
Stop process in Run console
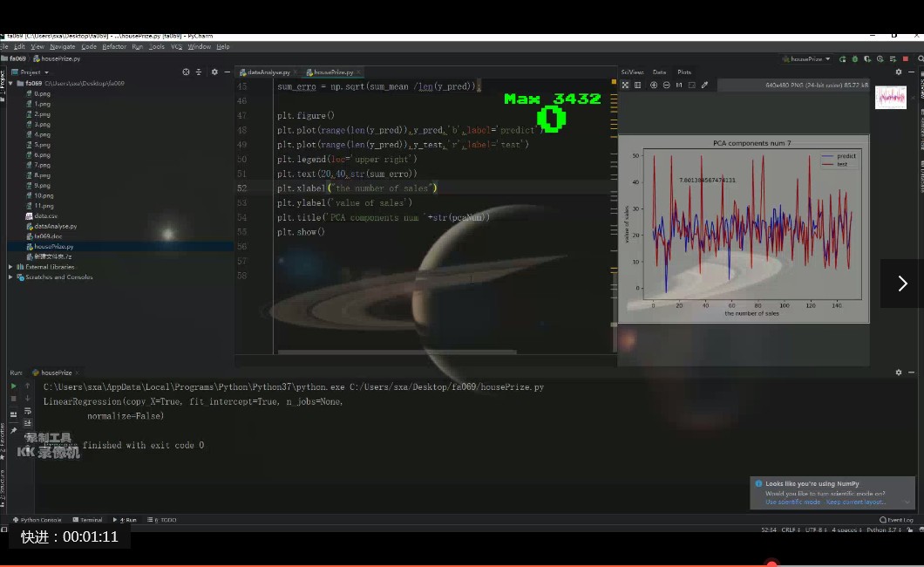click(x=14, y=399)
